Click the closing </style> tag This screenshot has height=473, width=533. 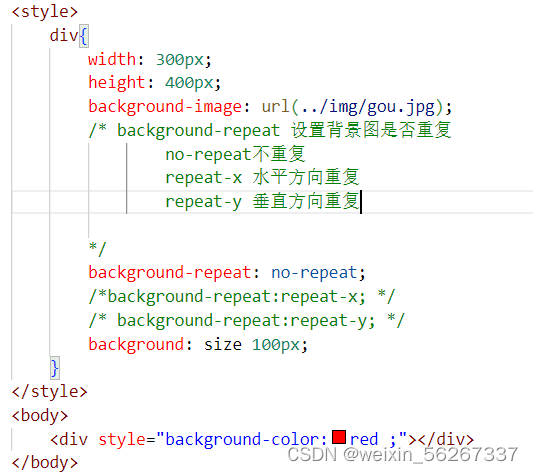(50, 391)
